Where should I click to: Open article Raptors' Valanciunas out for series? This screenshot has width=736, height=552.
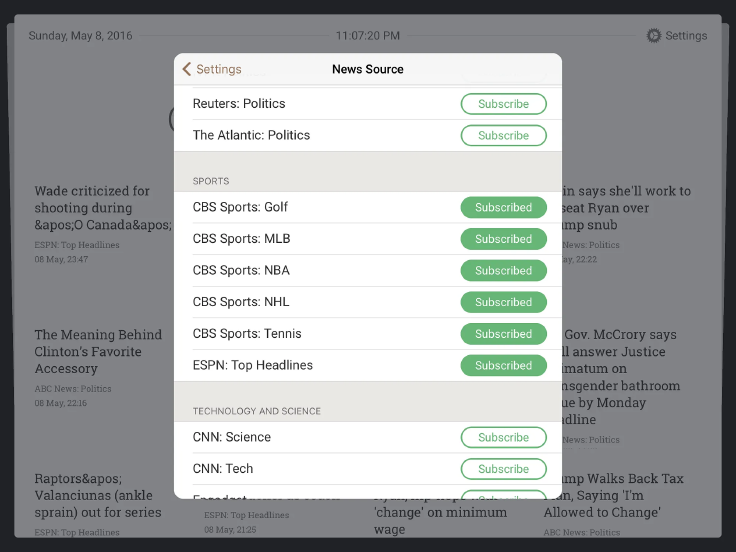98,495
